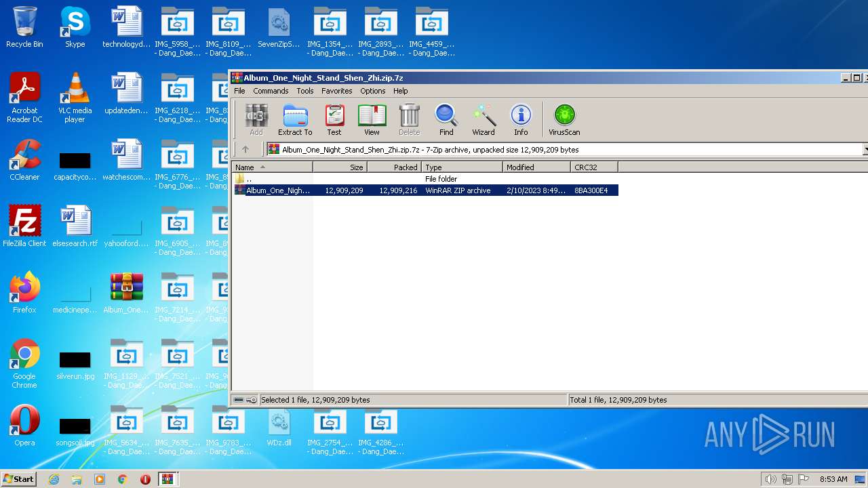Open VLC media player desktop shortcut
The width and height of the screenshot is (868, 488).
pos(75,98)
